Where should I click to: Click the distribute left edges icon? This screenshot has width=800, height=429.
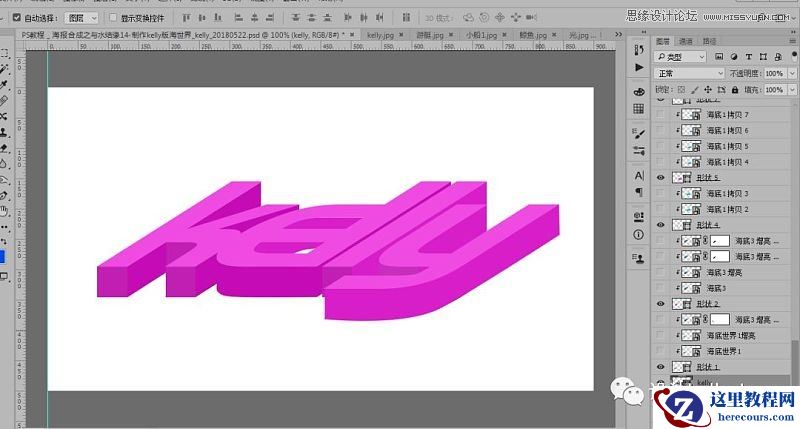[347, 18]
